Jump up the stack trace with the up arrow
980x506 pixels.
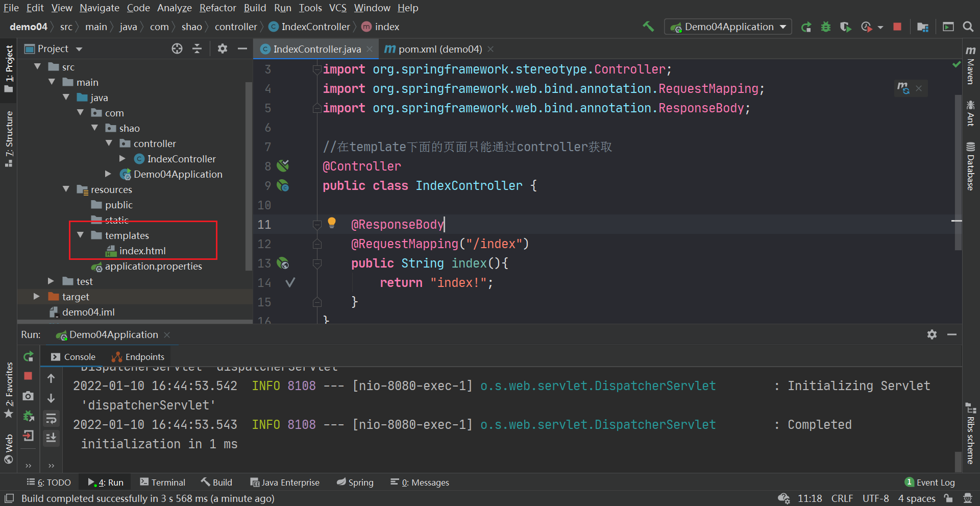[51, 378]
